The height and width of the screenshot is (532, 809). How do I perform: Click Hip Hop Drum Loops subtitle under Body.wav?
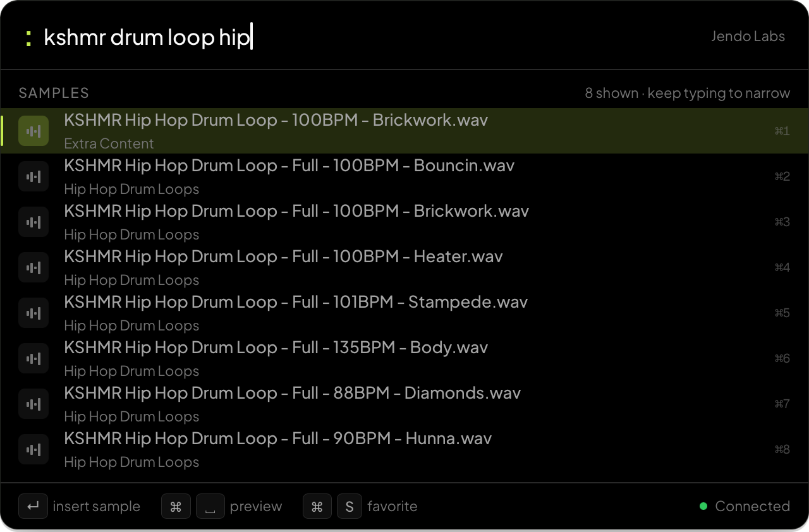pyautogui.click(x=131, y=371)
